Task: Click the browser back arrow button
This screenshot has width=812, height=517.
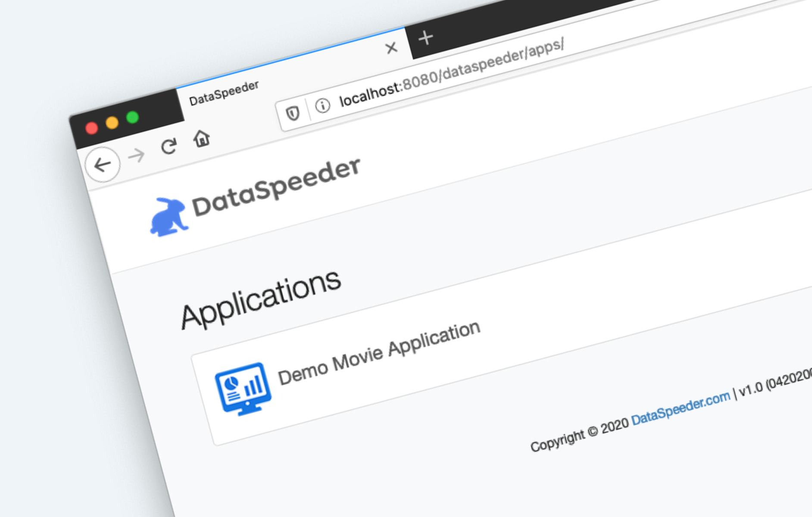Action: [x=103, y=165]
